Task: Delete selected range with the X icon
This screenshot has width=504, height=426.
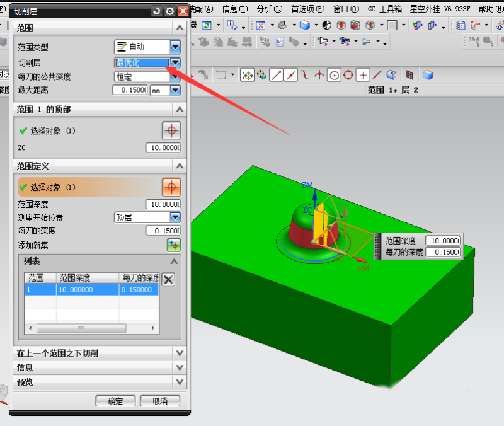Action: pos(168,280)
